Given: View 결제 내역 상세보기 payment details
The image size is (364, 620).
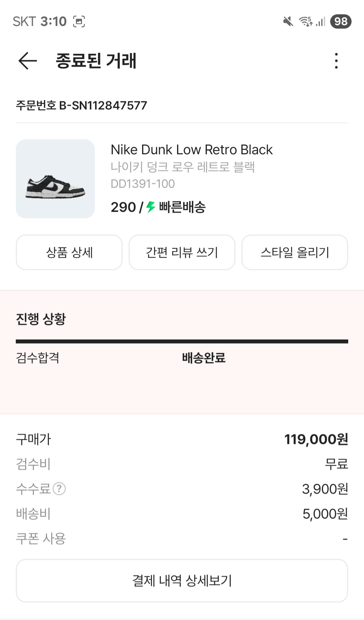Looking at the screenshot, I should click(182, 580).
